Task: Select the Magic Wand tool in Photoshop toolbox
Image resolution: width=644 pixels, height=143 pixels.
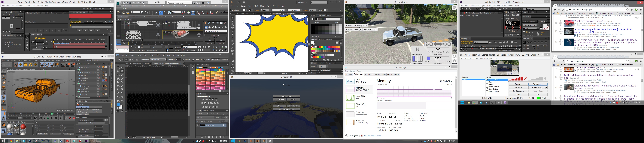Action: click(x=122, y=71)
